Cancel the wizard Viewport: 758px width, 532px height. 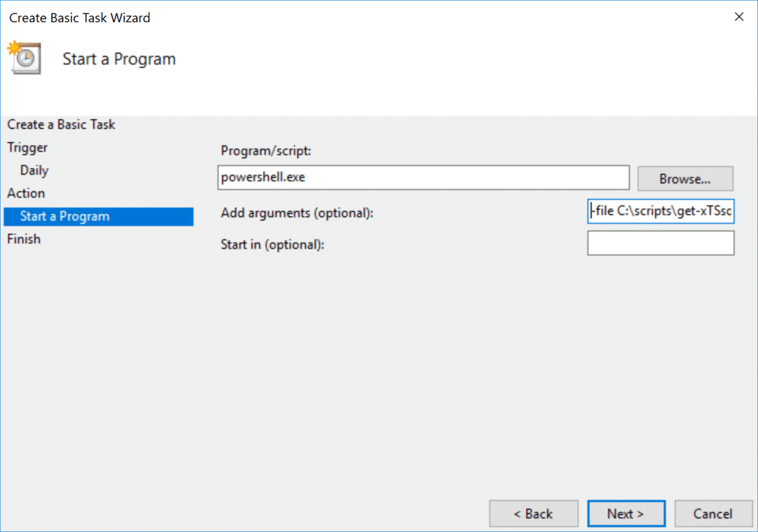click(x=713, y=513)
